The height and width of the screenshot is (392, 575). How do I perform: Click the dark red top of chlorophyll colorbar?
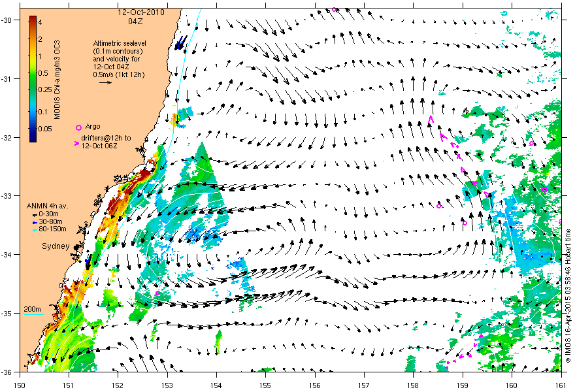[x=33, y=19]
